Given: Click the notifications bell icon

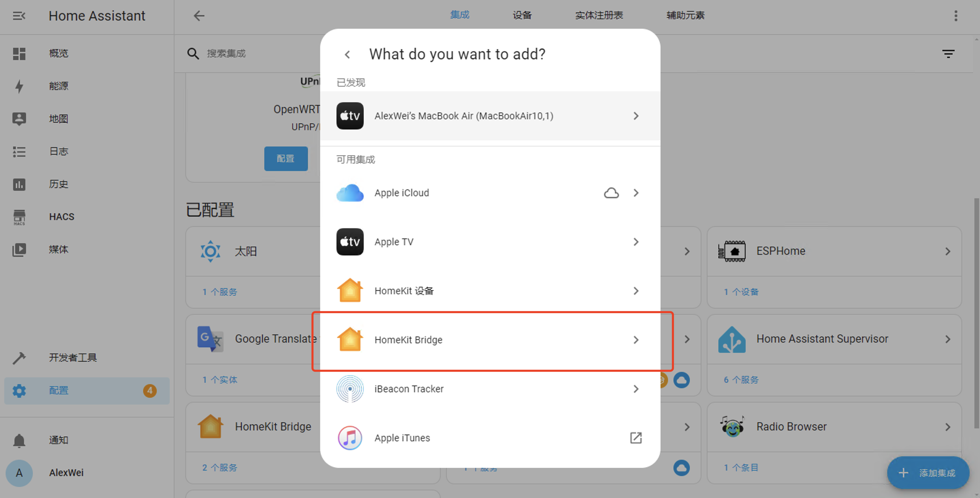Looking at the screenshot, I should pyautogui.click(x=19, y=440).
